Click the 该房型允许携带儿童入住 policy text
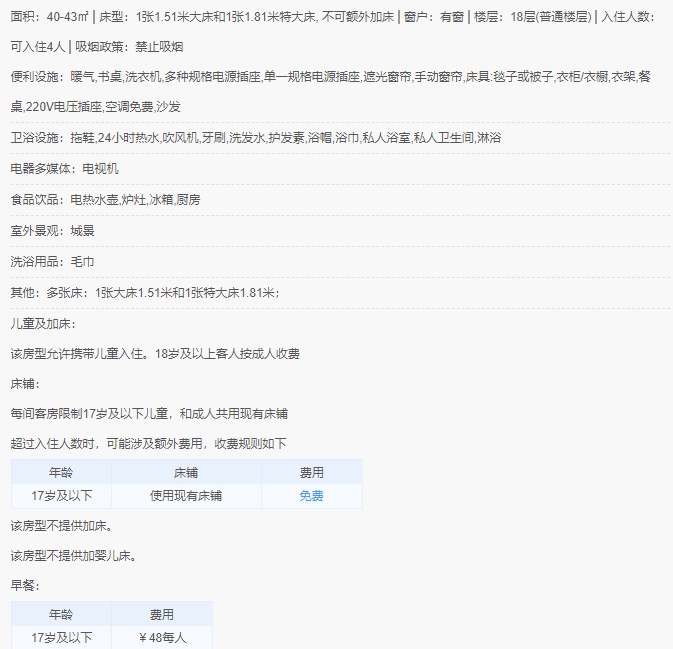Screen dimensions: 673x649 (x=155, y=354)
